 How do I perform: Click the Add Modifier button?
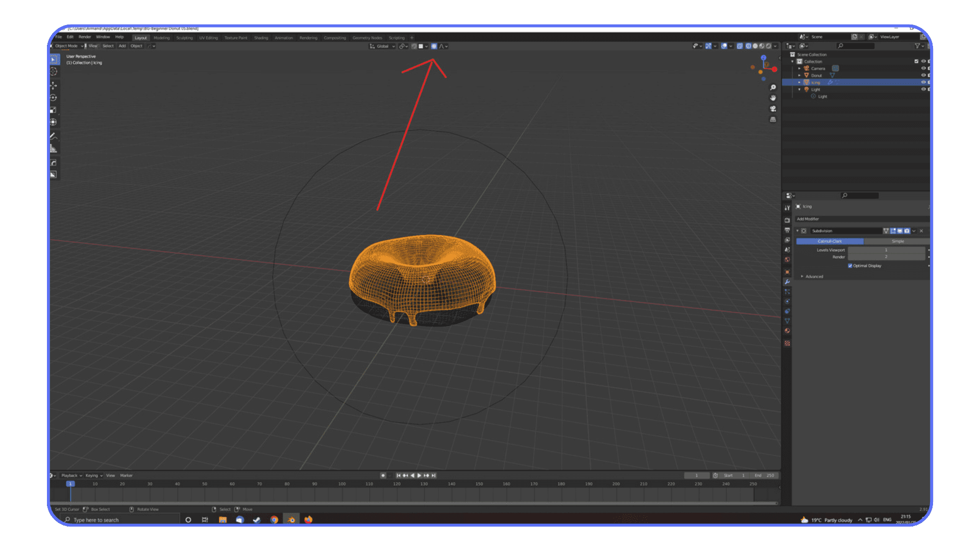[x=860, y=219]
